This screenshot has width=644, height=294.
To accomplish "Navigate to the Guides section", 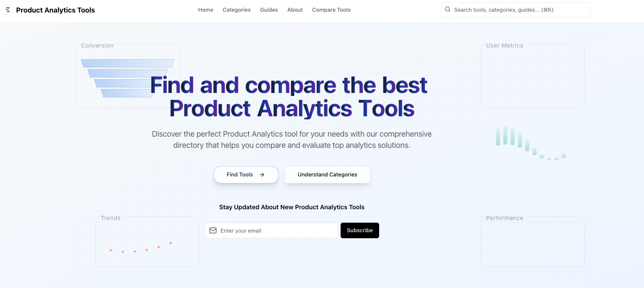I will [269, 10].
